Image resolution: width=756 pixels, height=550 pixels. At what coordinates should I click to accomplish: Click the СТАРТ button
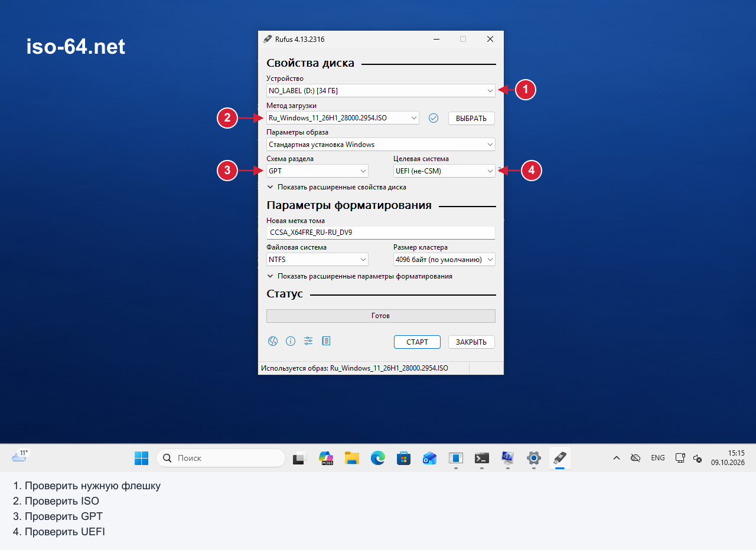[417, 342]
